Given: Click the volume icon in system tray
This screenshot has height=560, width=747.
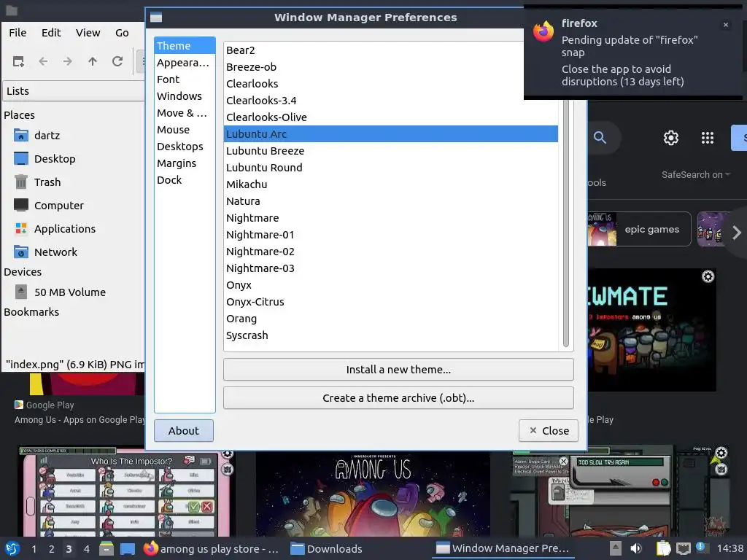Looking at the screenshot, I should (x=636, y=548).
